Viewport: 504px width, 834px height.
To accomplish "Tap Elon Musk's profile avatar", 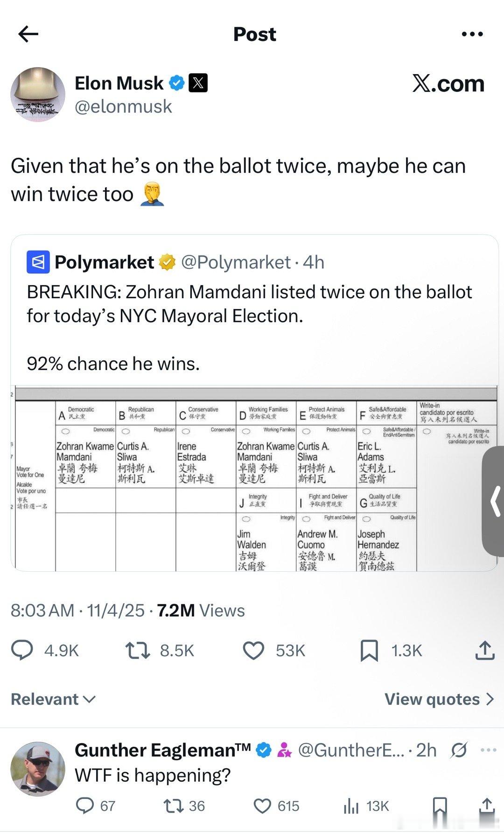I will coord(38,94).
